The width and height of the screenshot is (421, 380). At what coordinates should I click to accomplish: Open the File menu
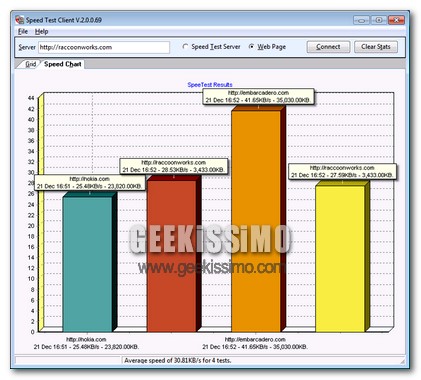23,32
